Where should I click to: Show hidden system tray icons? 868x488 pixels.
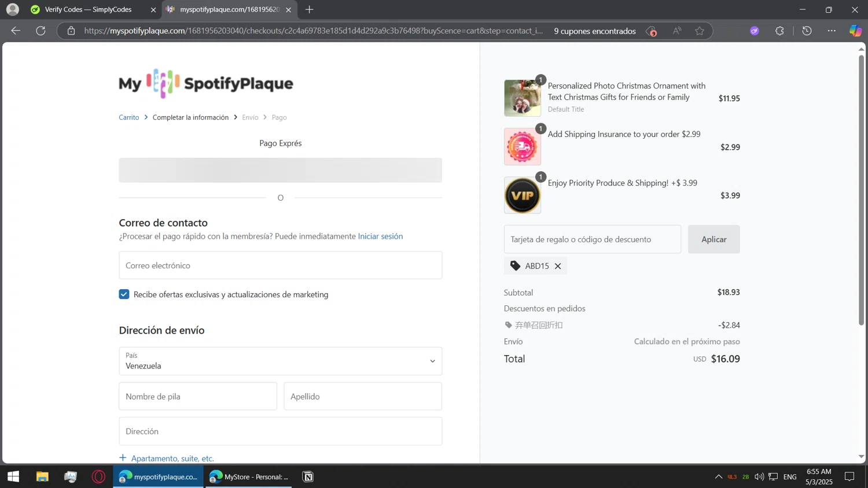point(718,476)
